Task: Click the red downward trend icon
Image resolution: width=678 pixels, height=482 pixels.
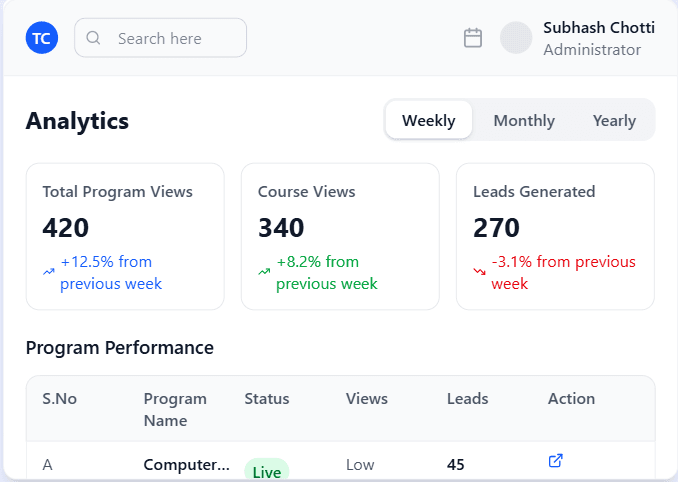Action: click(x=479, y=271)
